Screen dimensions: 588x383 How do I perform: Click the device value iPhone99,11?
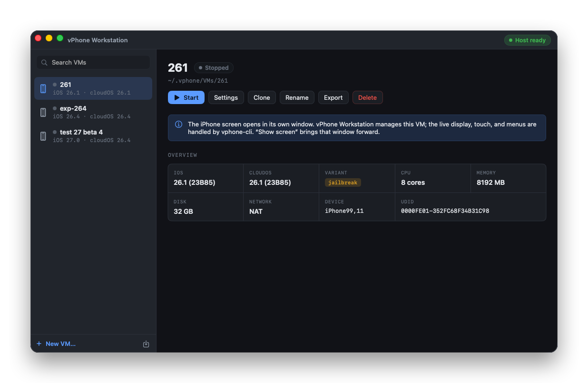(x=344, y=211)
